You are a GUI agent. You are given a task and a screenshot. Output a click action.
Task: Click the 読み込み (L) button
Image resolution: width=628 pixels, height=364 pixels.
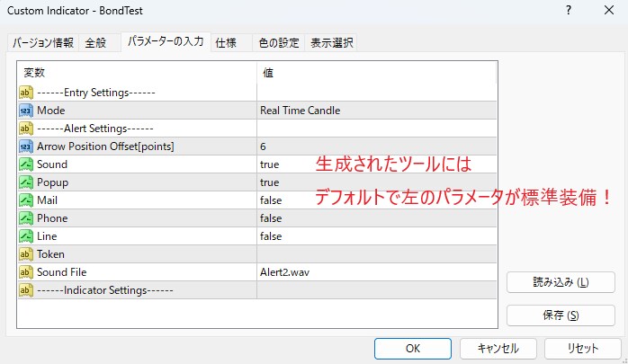(x=561, y=282)
